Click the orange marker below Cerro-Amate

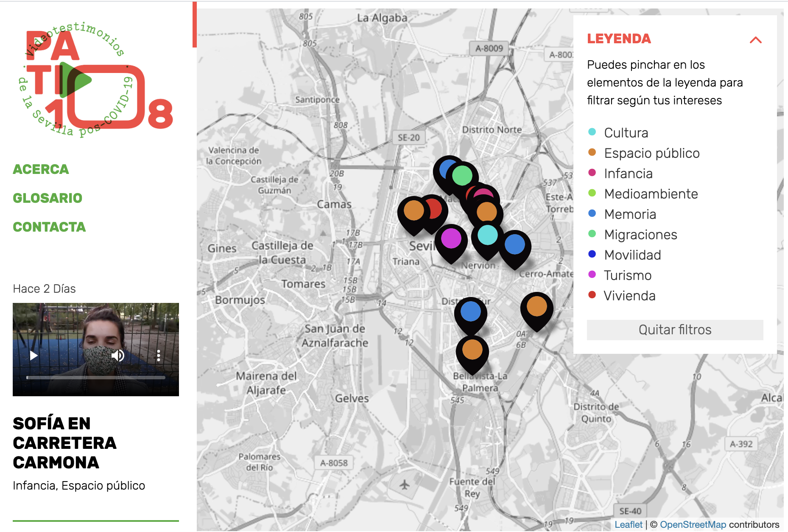pos(537,307)
